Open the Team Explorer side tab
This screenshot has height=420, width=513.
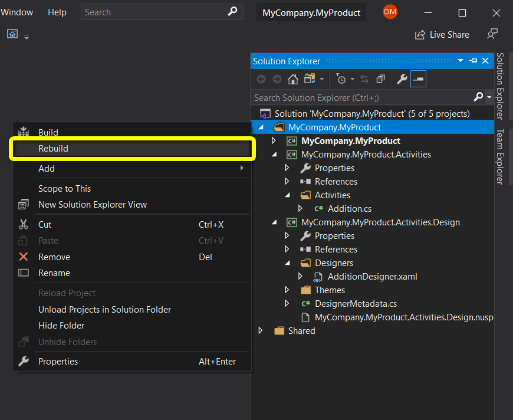[499, 156]
